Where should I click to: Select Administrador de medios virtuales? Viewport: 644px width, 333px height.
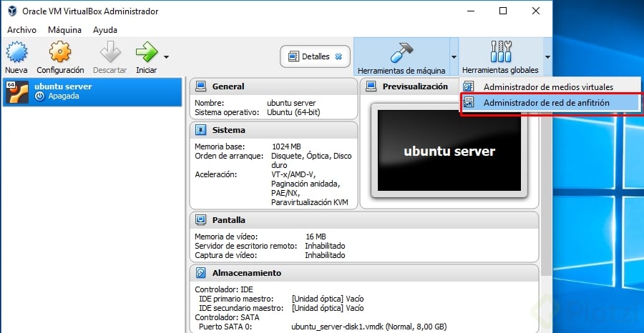[549, 87]
